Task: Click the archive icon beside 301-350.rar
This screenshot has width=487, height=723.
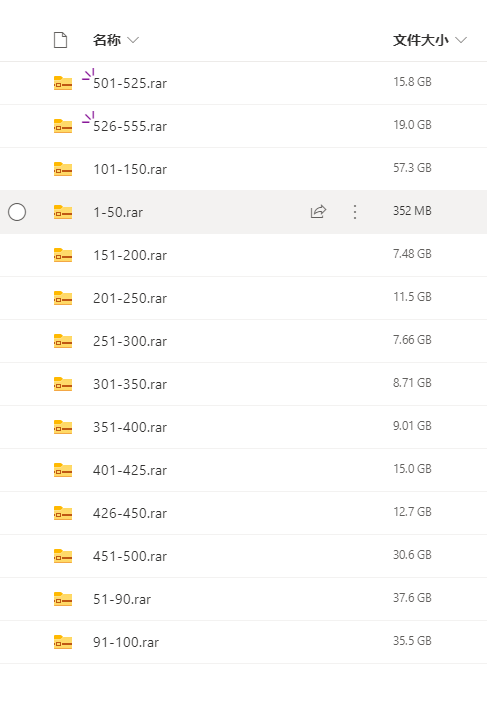Action: tap(63, 384)
